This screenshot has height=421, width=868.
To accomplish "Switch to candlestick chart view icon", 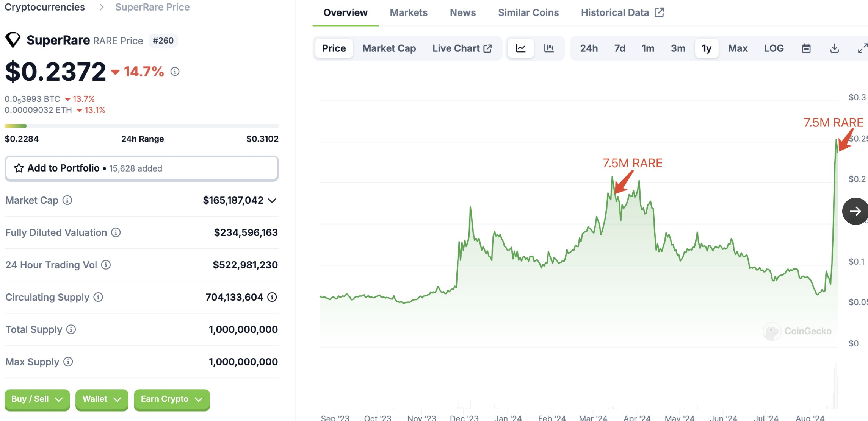I will [549, 48].
